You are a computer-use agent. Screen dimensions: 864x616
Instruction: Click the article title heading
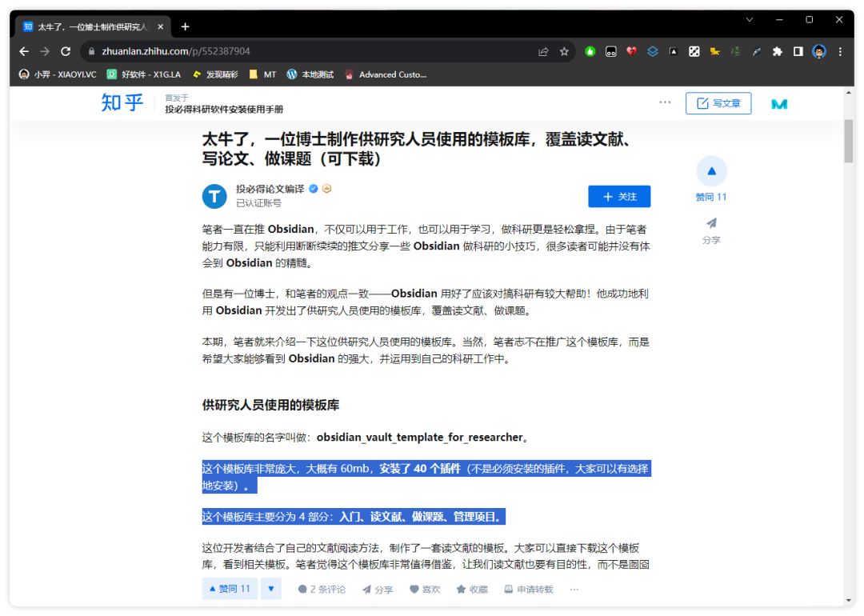pos(416,149)
